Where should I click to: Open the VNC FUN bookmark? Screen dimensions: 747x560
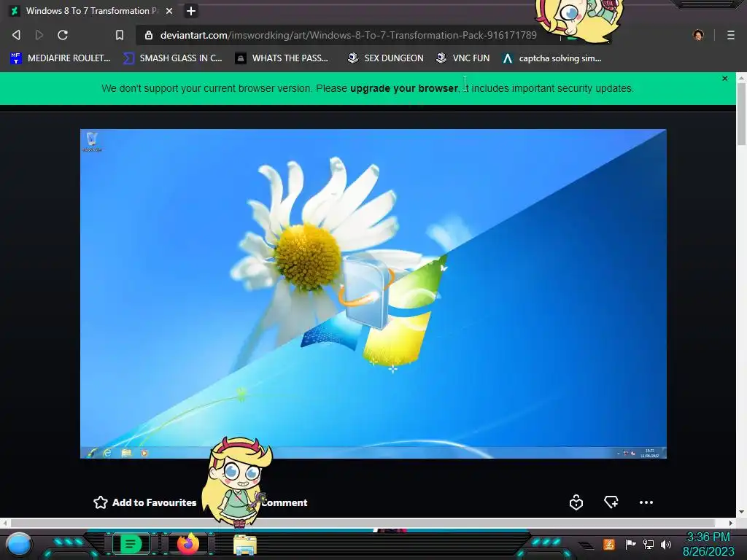pos(463,58)
